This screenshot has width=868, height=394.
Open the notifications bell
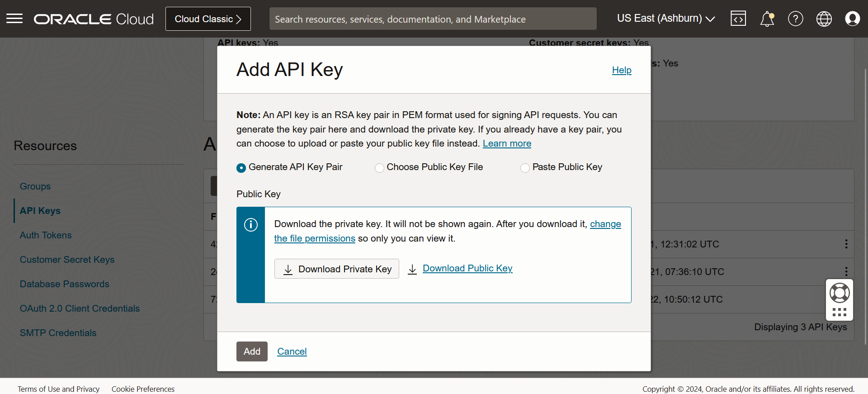click(x=767, y=19)
